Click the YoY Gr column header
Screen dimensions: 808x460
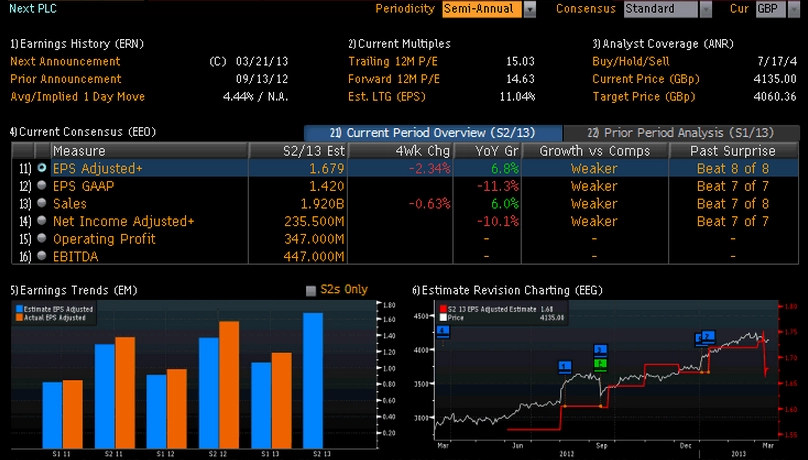pos(487,151)
